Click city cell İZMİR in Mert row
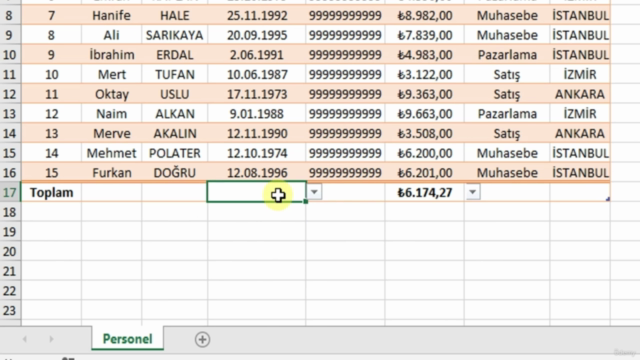 pyautogui.click(x=580, y=74)
